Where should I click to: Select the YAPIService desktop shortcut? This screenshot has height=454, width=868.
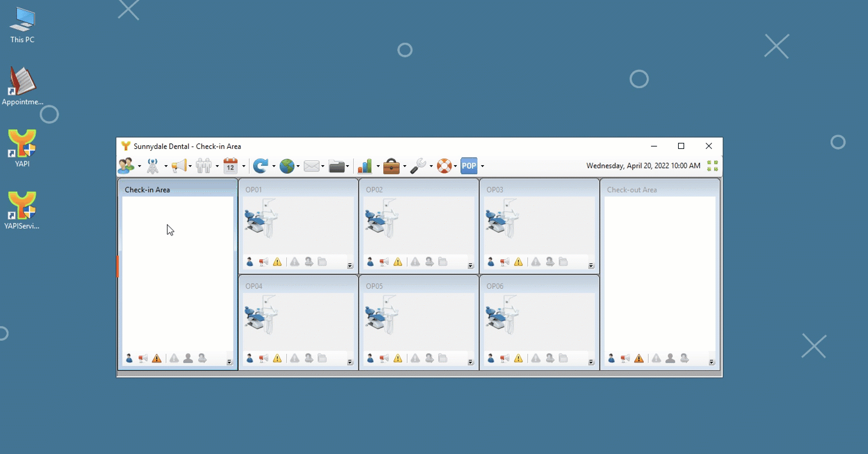coord(22,211)
